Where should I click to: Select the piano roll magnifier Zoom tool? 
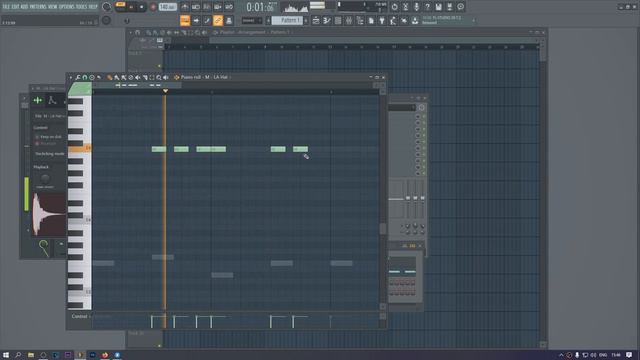(x=159, y=78)
